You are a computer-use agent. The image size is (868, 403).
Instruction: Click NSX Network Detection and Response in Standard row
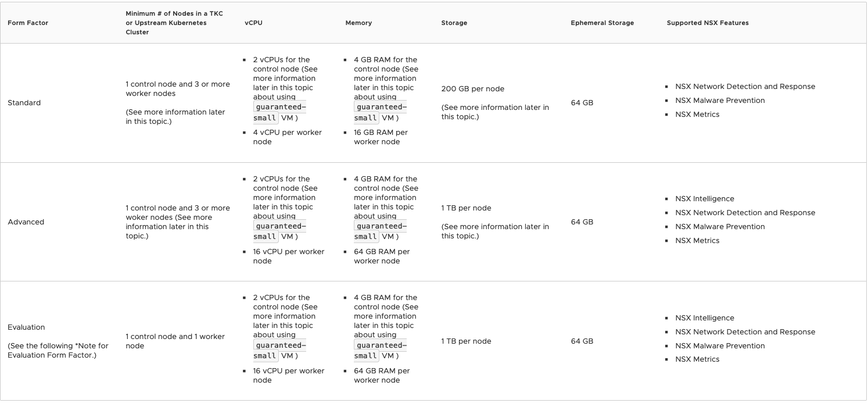point(745,87)
